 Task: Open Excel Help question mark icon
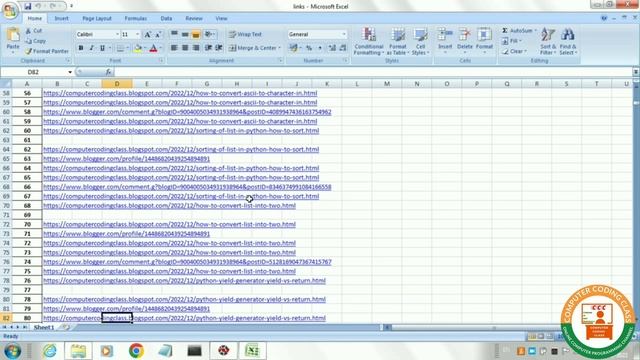[604, 18]
